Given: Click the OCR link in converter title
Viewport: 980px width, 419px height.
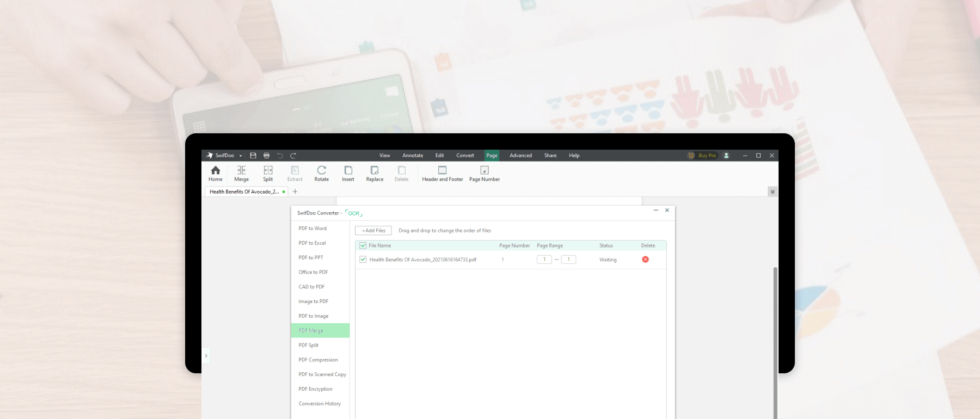Looking at the screenshot, I should [354, 213].
